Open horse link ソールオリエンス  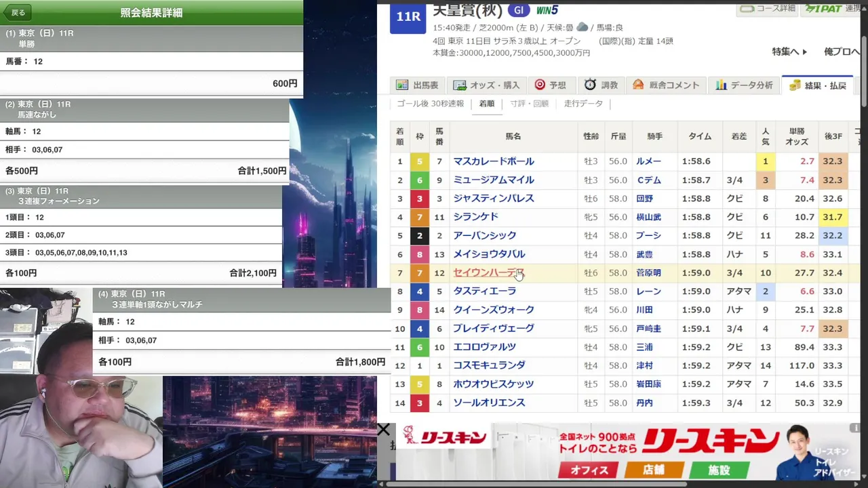(x=489, y=403)
